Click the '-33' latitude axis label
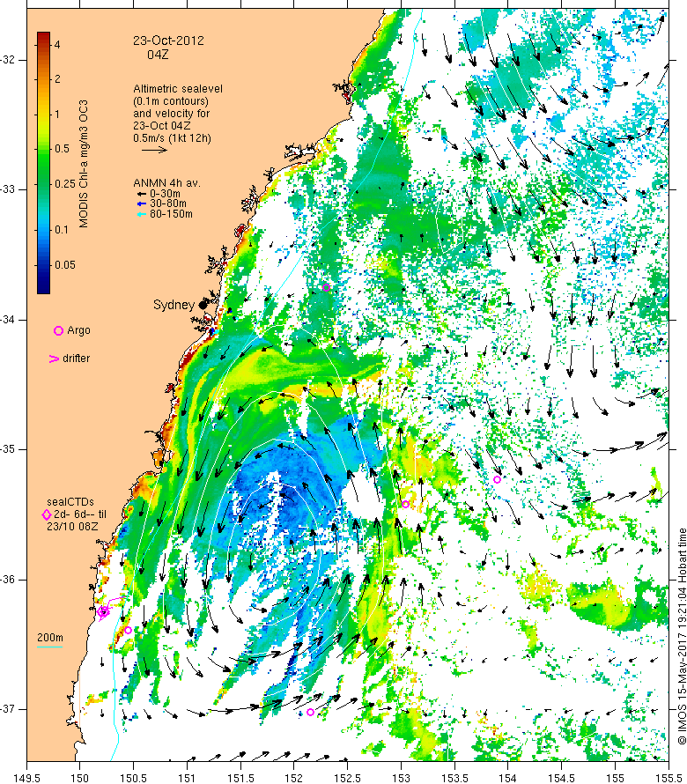The height and width of the screenshot is (784, 687). click(x=8, y=189)
